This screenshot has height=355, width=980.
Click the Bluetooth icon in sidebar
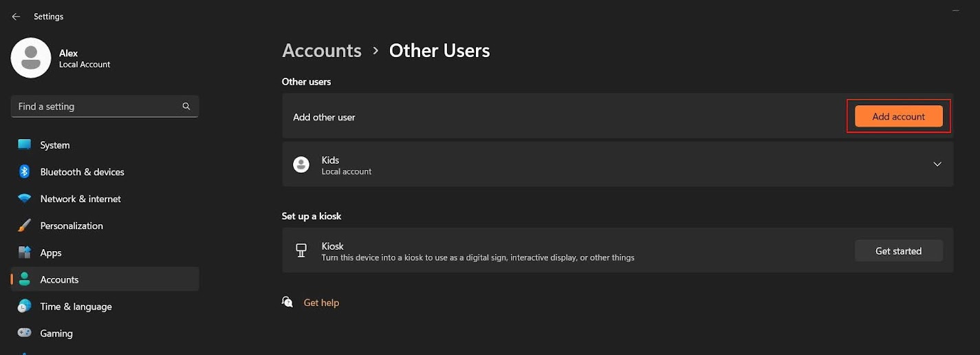tap(25, 172)
